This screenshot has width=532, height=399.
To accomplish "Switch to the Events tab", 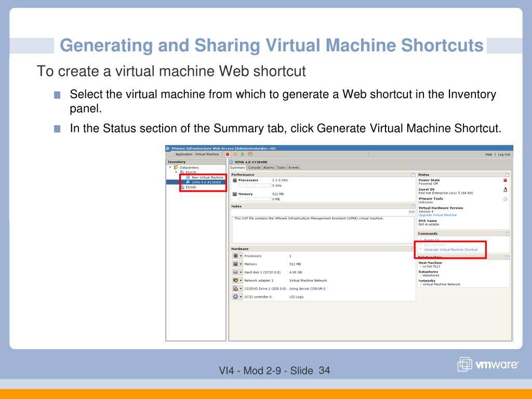I will (294, 168).
